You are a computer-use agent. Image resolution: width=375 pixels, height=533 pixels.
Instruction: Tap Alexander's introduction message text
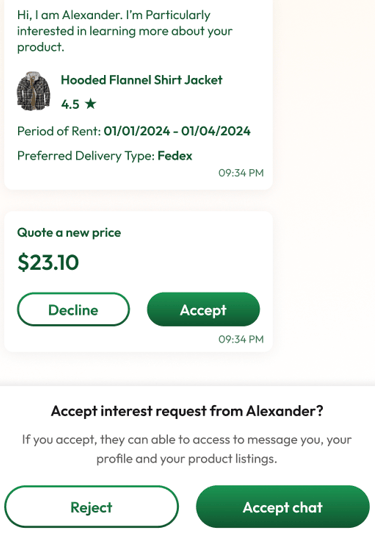[125, 31]
